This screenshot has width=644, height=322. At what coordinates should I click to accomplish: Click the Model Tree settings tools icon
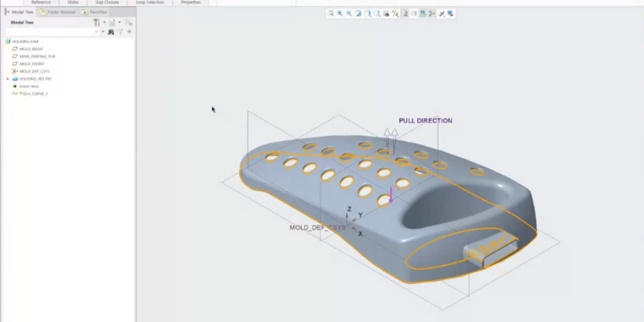tap(96, 23)
